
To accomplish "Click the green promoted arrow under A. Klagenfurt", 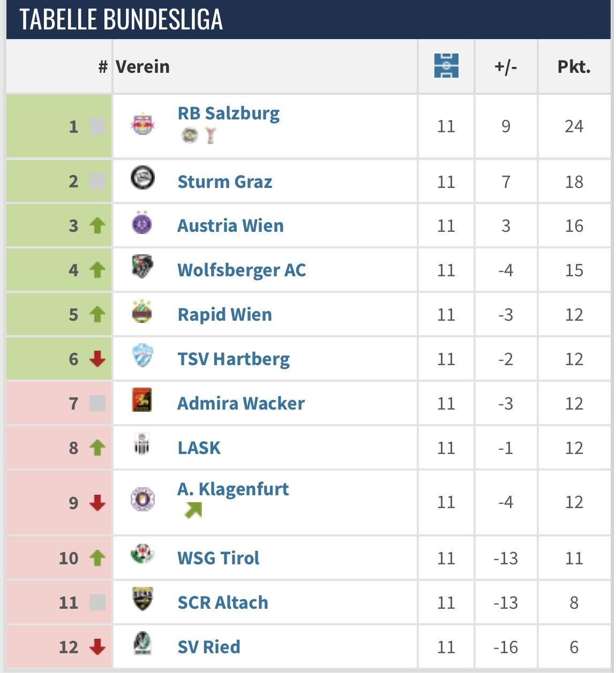I will 193,510.
